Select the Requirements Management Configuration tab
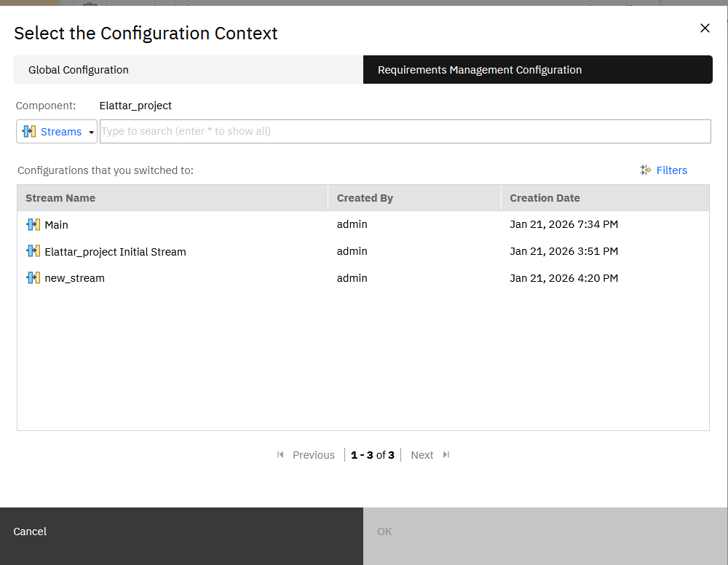The width and height of the screenshot is (728, 565). [x=480, y=69]
